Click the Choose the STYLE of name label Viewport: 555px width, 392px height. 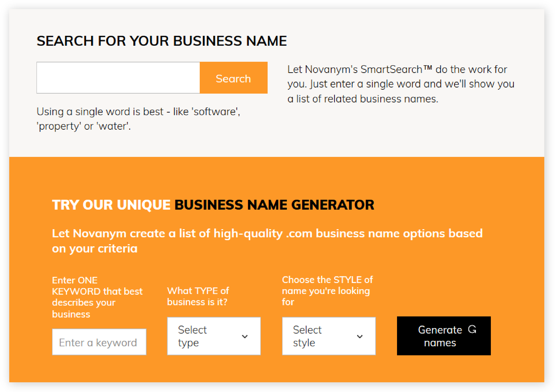coord(327,291)
